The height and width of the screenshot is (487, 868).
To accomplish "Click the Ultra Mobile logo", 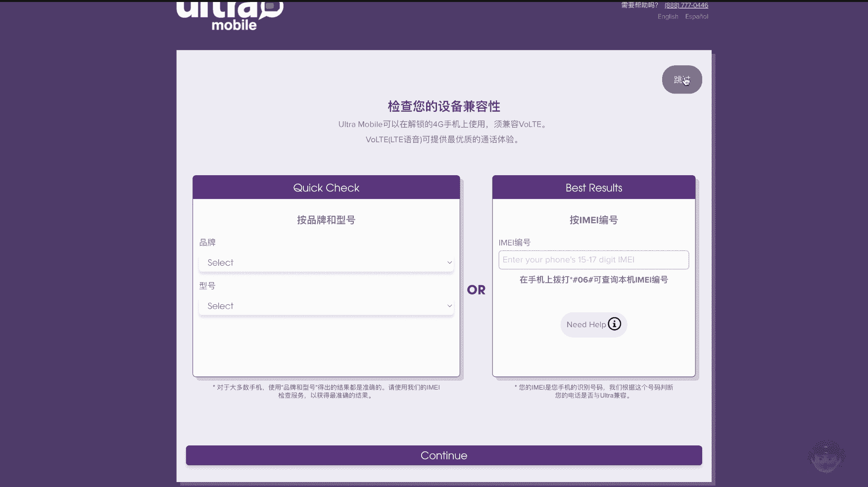I will (230, 16).
